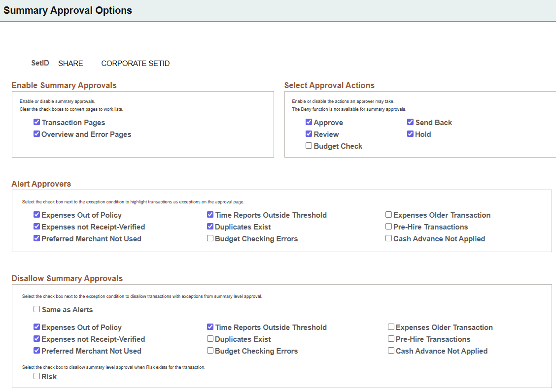Uncheck Expenses Out of Policy under Alert Approvers

pyautogui.click(x=36, y=215)
